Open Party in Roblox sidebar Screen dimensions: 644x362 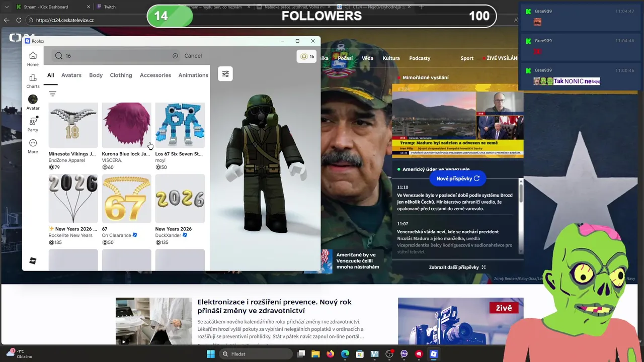point(33,124)
